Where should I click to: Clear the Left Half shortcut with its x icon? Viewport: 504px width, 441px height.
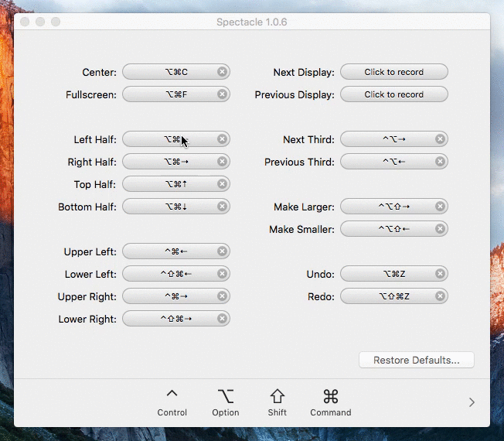(222, 139)
